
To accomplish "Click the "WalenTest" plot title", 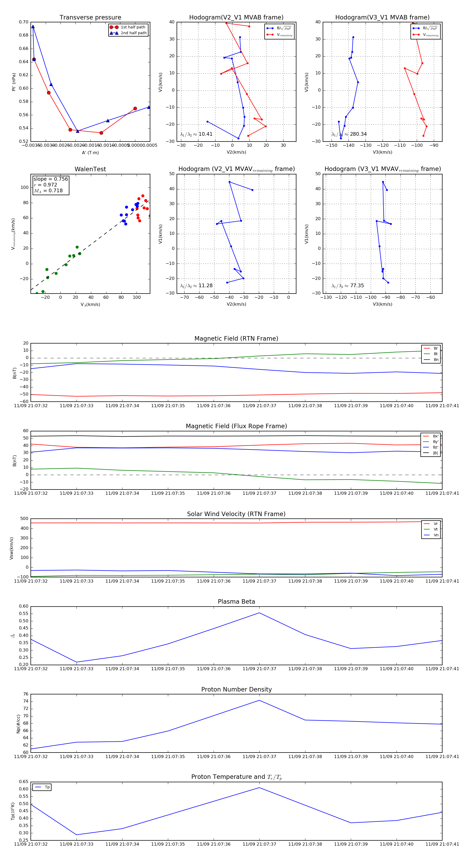I will pos(90,169).
